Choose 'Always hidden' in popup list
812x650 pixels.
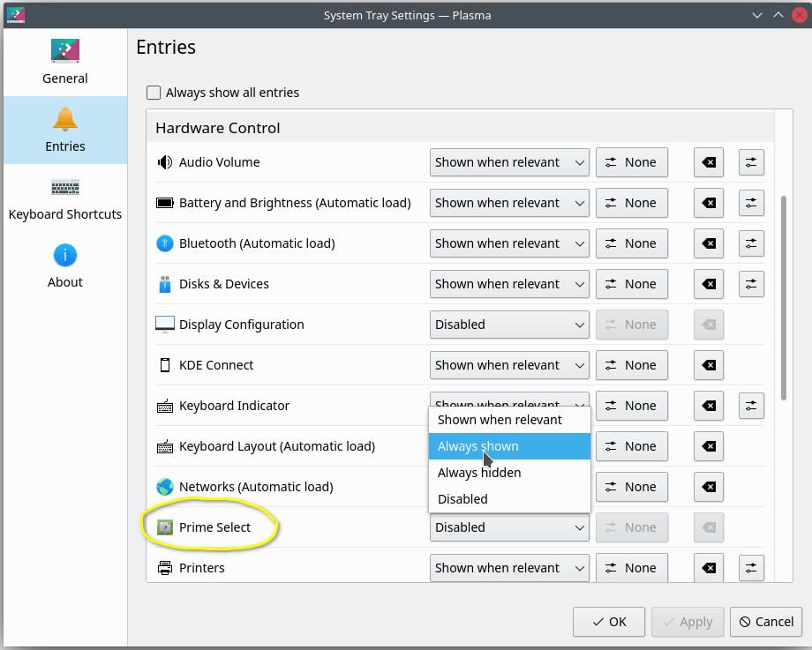tap(509, 473)
